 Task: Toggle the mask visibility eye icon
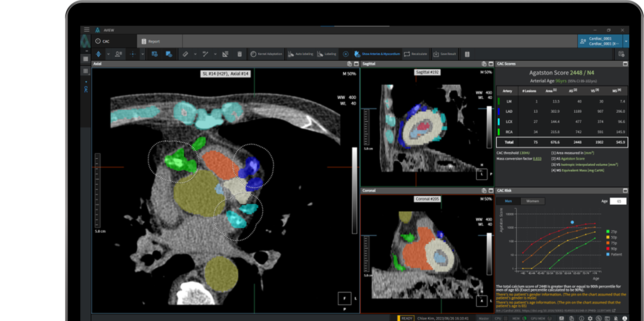tap(169, 54)
